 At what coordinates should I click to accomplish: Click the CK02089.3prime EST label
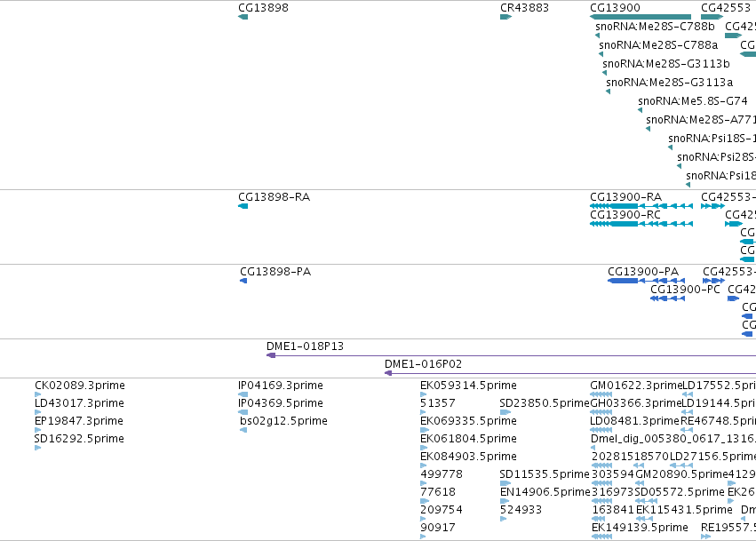pos(80,386)
